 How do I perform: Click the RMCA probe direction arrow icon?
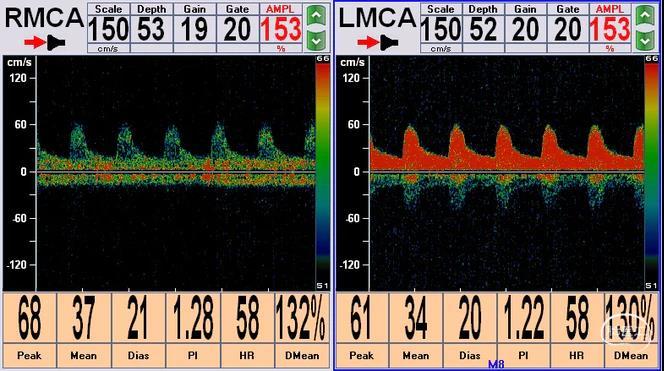point(45,42)
